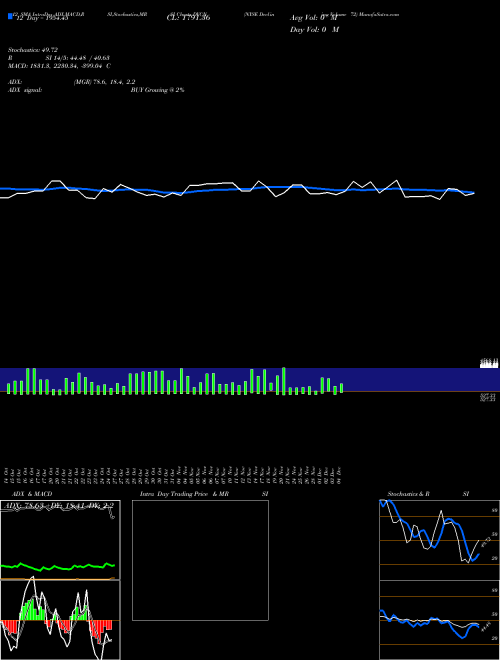Click the blue 12 Day SMA legend square
Image resolution: width=500 pixels, height=660 pixels.
point(11,16)
